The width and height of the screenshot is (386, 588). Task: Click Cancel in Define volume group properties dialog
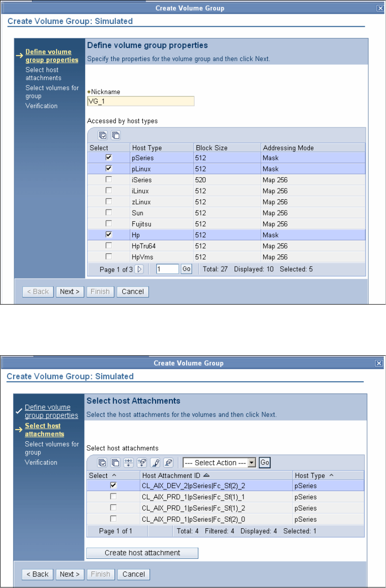click(133, 291)
